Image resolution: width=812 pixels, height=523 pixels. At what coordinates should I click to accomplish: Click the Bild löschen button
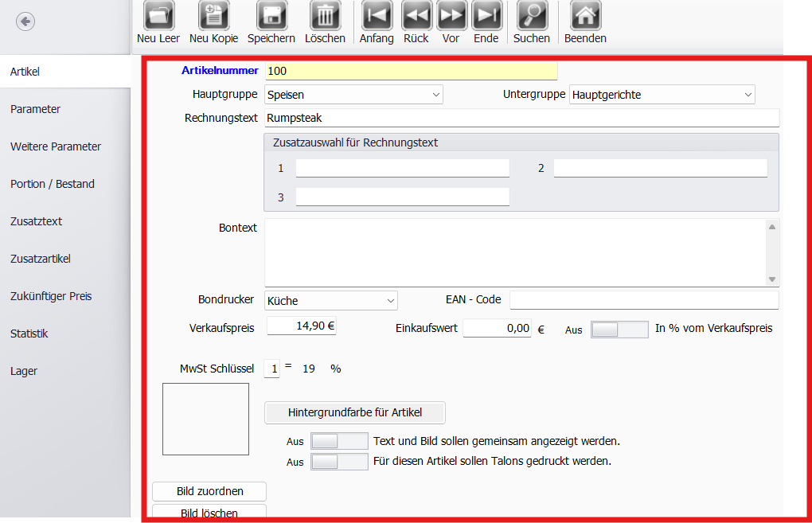209,512
